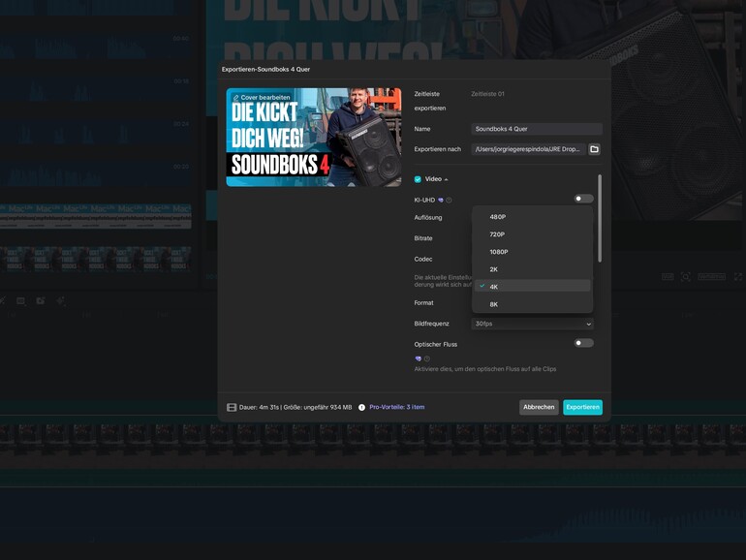Click the Optischer Fluss pro diamond icon

click(x=419, y=358)
